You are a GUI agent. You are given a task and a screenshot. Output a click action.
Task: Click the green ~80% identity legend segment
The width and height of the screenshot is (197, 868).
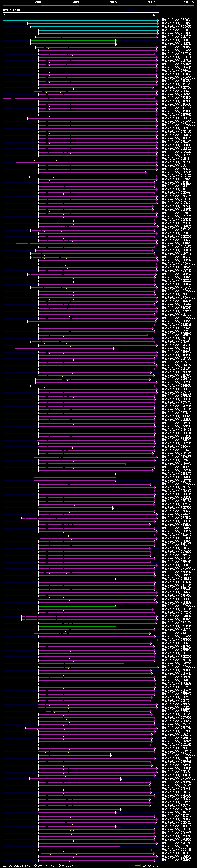pyautogui.click(x=137, y=6)
